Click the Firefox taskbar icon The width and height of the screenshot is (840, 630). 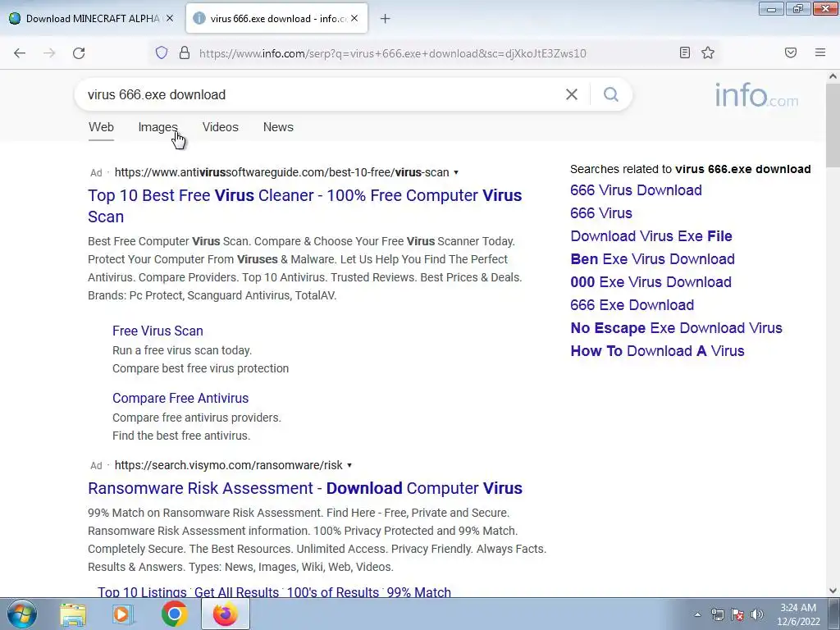(226, 614)
